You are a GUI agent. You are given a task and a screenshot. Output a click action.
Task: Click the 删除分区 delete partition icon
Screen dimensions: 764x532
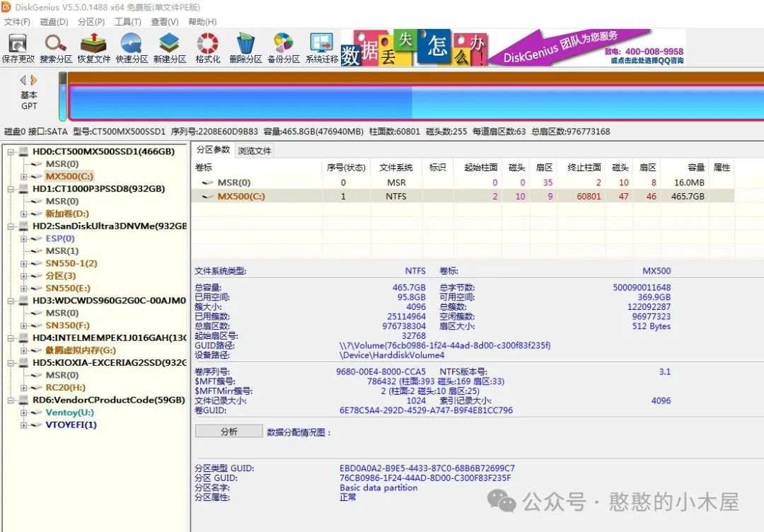[x=245, y=47]
